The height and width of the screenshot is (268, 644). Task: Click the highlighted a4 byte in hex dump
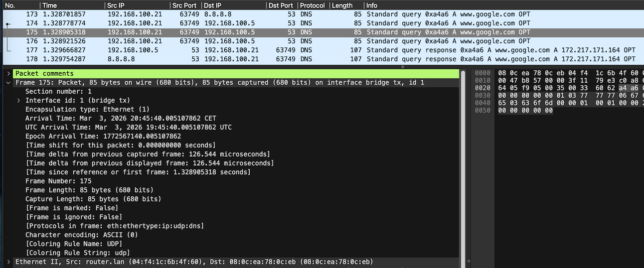point(623,88)
